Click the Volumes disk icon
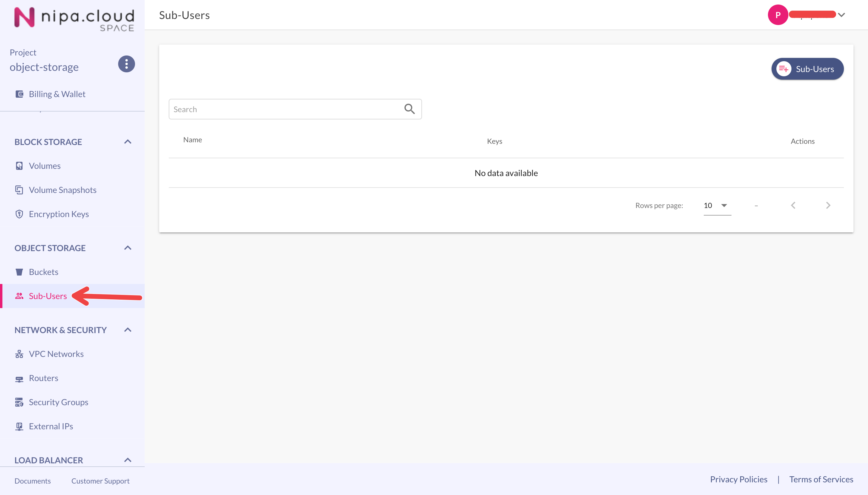 tap(19, 166)
